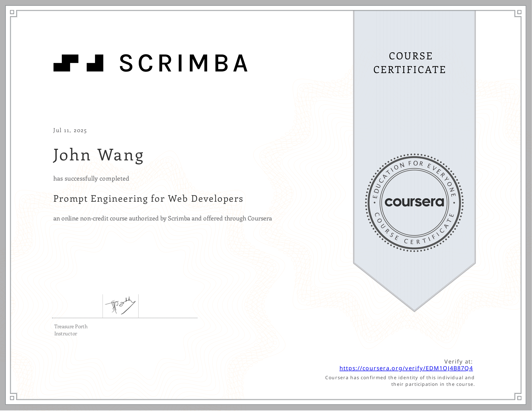
Task: Click the 'Instructor' title text
Action: (x=66, y=334)
